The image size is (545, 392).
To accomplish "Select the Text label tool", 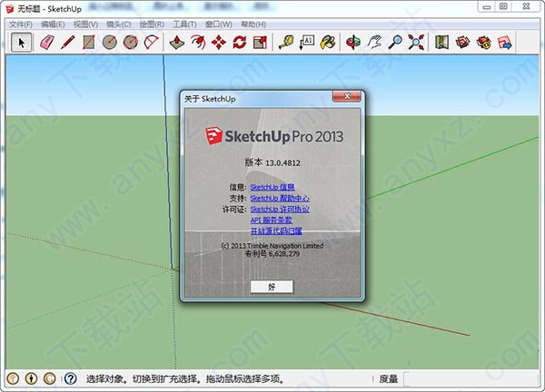I will (x=307, y=43).
